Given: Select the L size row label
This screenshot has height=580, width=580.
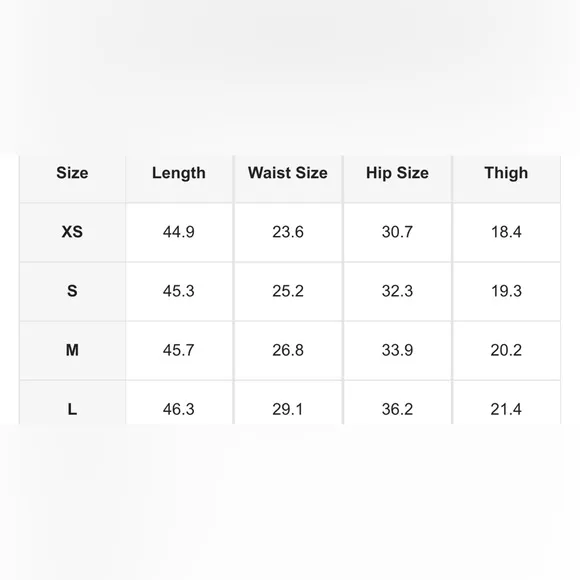Looking at the screenshot, I should [x=72, y=409].
